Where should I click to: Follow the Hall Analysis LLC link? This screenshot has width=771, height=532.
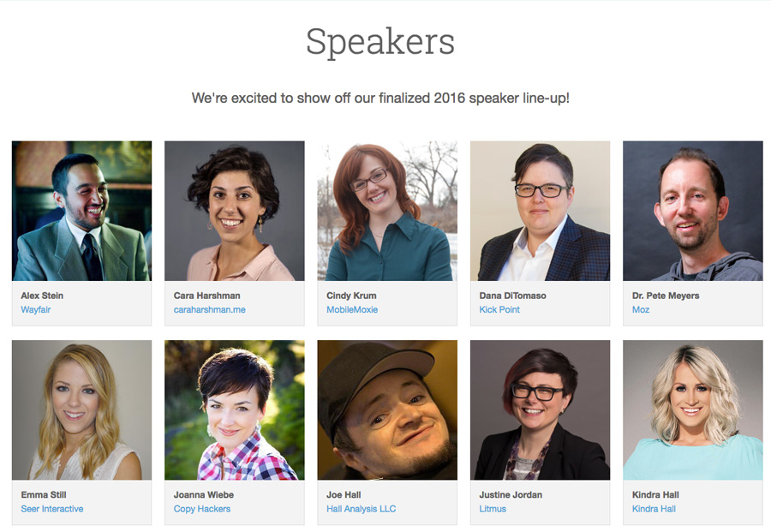click(361, 509)
